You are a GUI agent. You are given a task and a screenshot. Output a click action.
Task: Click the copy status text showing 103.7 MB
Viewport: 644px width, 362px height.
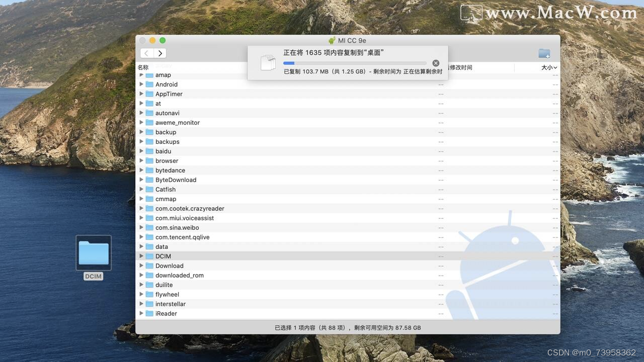[x=363, y=72]
